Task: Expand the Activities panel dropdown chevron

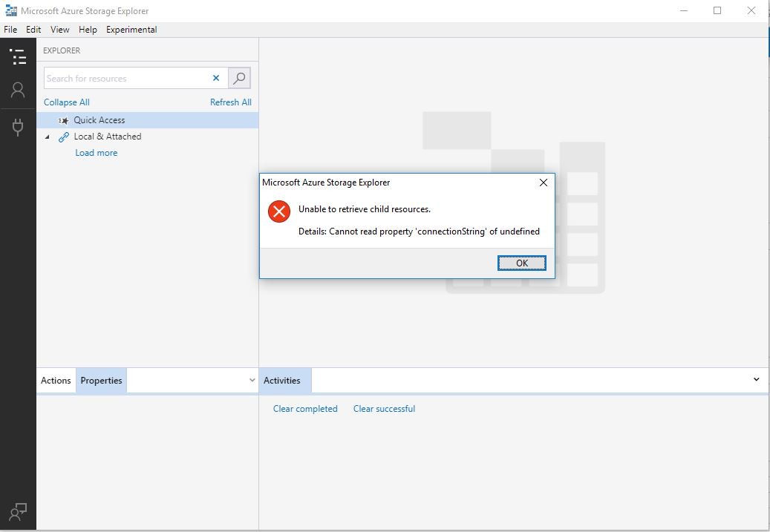Action: pos(757,380)
